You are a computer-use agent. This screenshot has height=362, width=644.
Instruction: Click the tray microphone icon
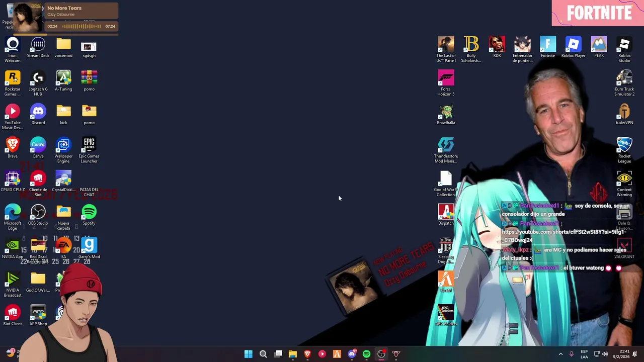point(571,354)
